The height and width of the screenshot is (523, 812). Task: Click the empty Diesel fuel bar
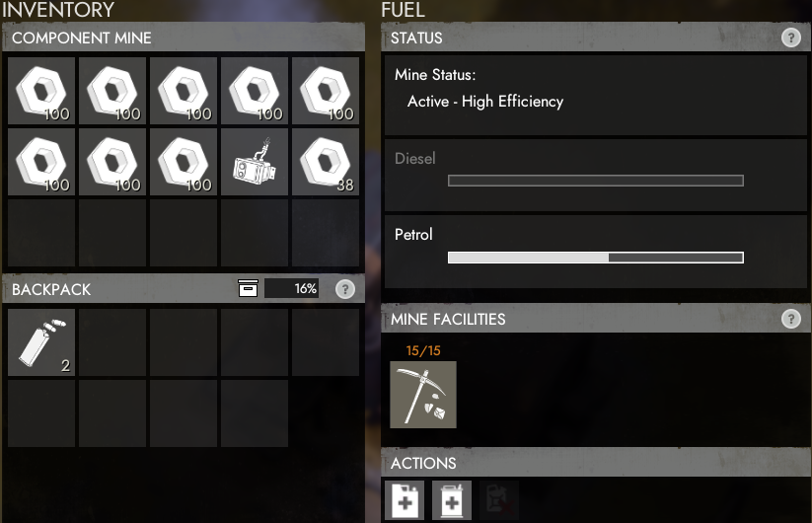[596, 181]
